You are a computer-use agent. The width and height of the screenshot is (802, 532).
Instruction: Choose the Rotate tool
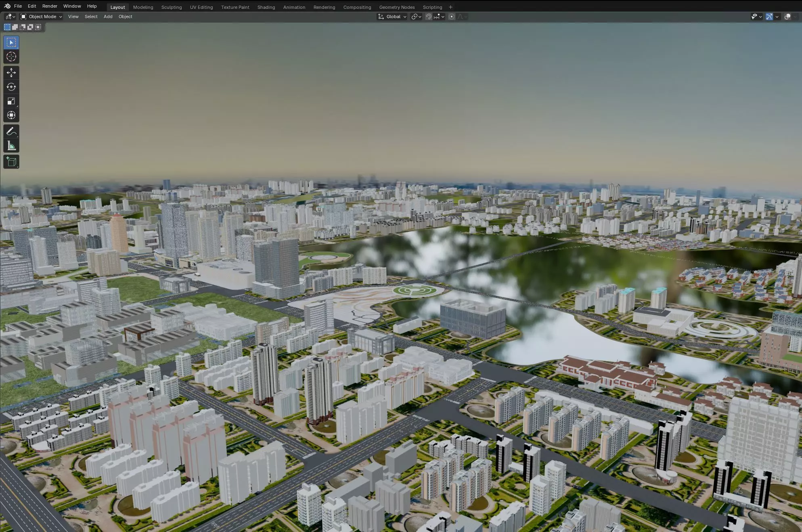(x=11, y=87)
